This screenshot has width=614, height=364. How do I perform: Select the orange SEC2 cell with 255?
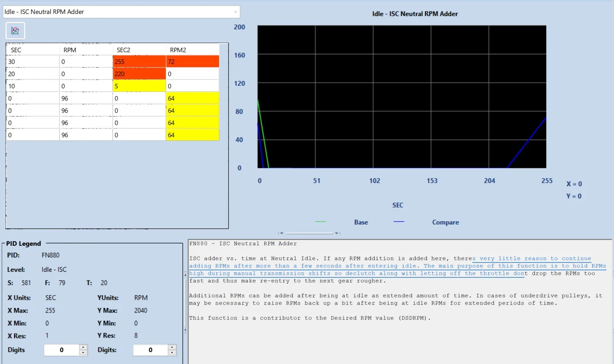[139, 62]
